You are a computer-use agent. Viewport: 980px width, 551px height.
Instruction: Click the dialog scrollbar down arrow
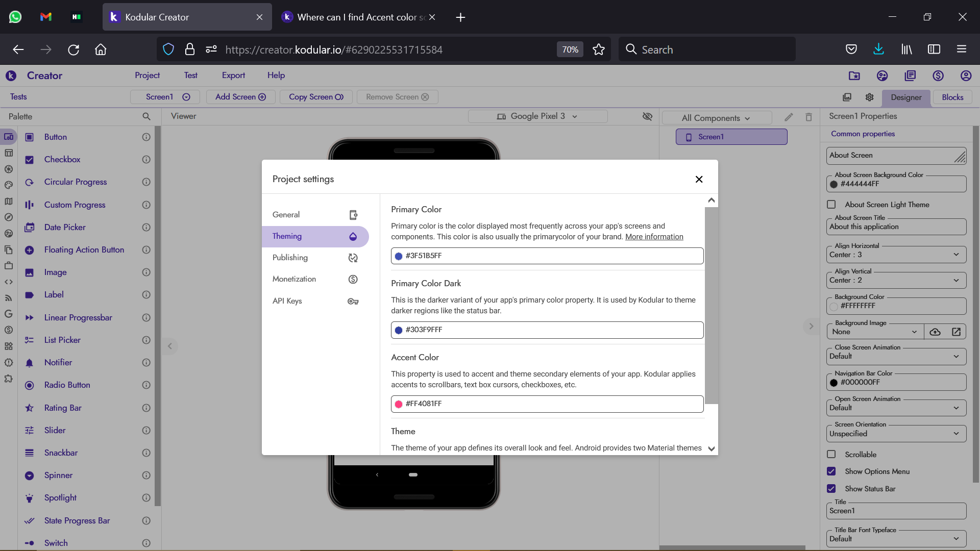(712, 449)
